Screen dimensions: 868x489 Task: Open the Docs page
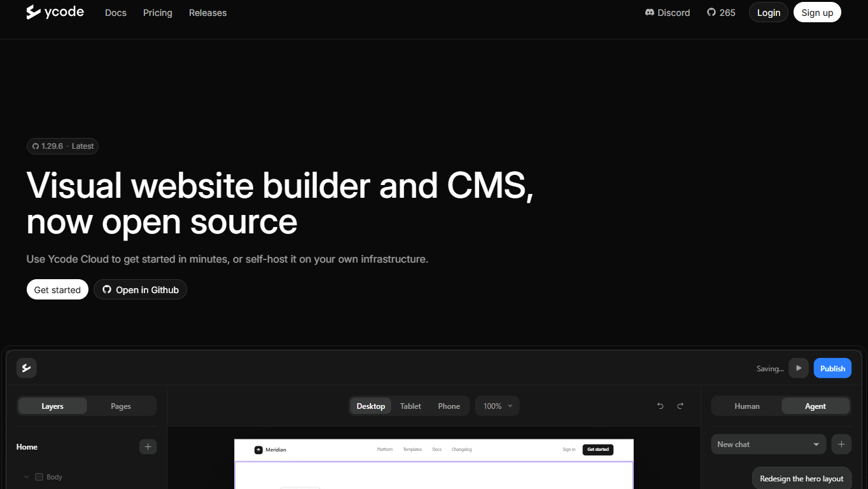click(x=116, y=13)
